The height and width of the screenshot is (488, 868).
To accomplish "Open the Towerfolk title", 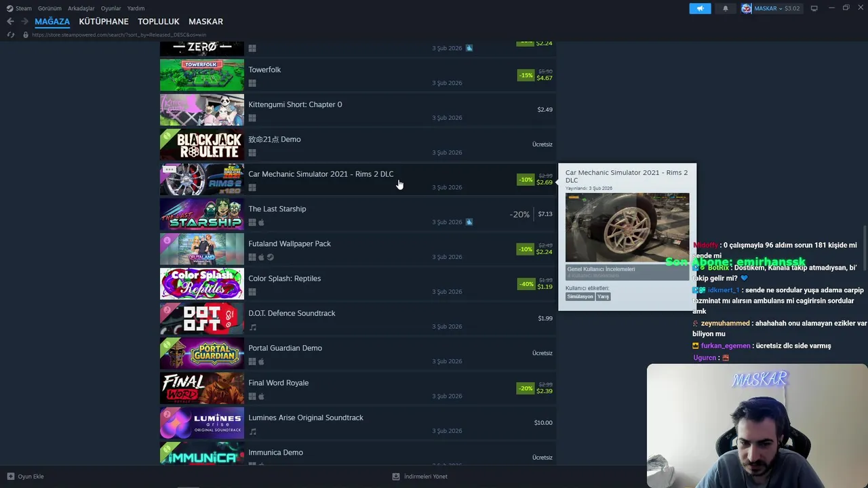I will tap(264, 70).
